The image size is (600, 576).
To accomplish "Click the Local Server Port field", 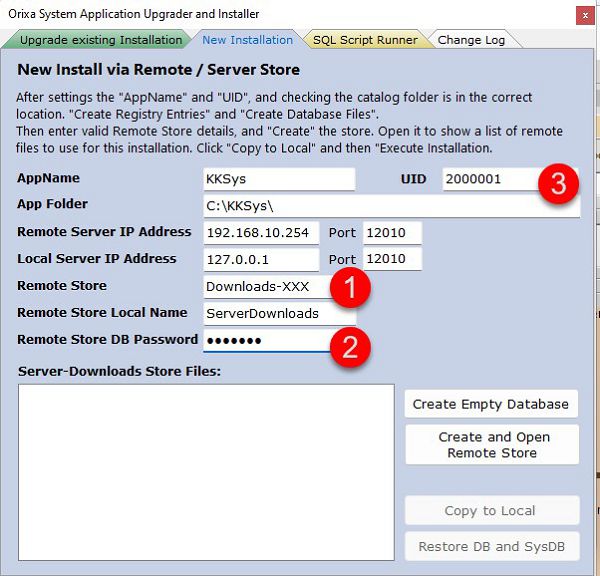I will pos(392,259).
